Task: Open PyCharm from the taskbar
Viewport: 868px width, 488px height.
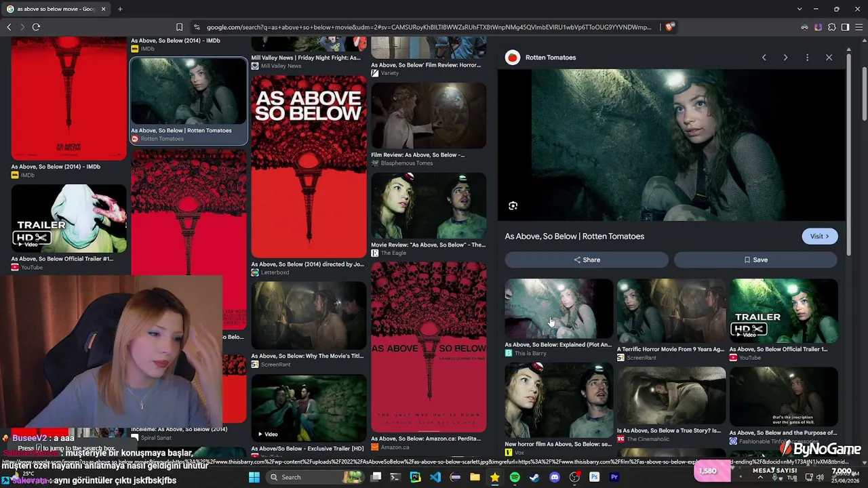Action: point(415,477)
